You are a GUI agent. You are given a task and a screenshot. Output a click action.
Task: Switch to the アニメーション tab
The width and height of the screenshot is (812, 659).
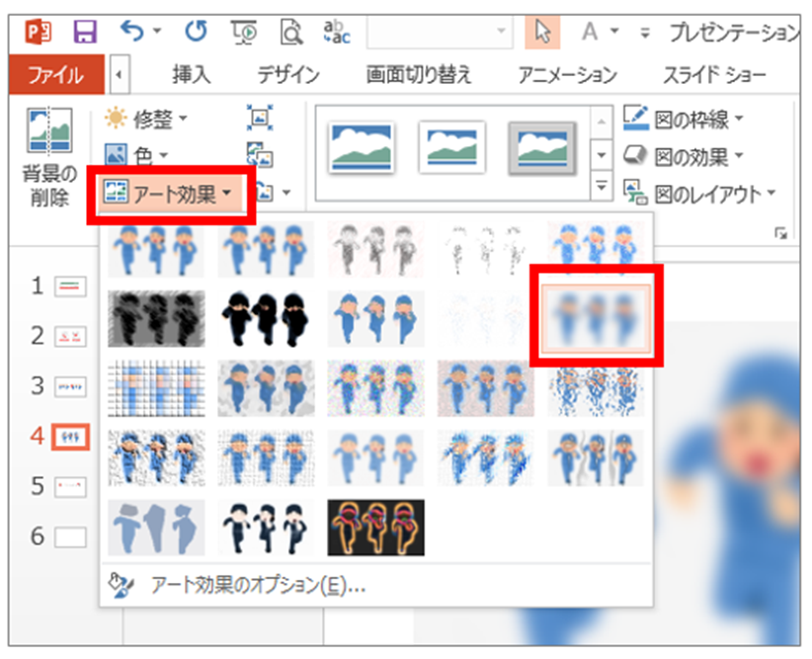pyautogui.click(x=568, y=75)
